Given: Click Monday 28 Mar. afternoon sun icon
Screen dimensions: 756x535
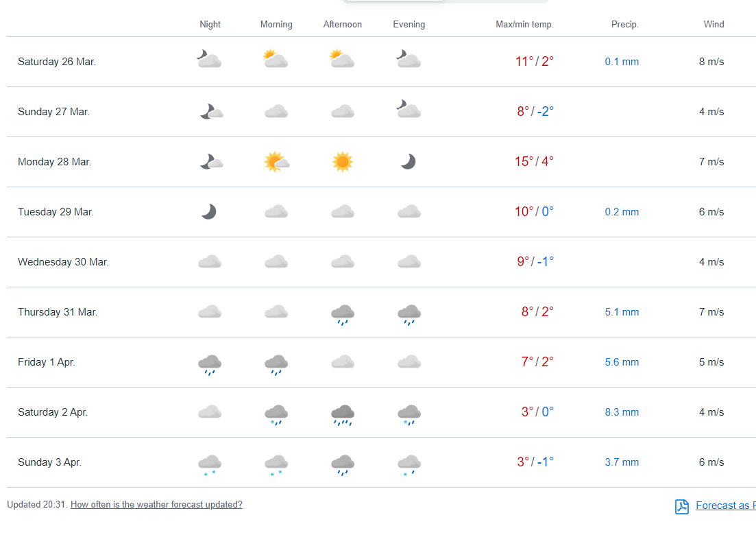Looking at the screenshot, I should coord(342,162).
